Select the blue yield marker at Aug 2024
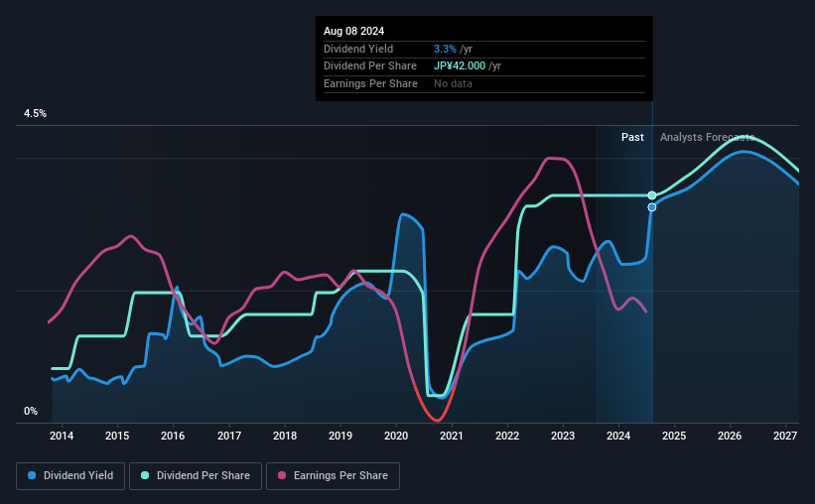The height and width of the screenshot is (504, 815). pyautogui.click(x=652, y=207)
